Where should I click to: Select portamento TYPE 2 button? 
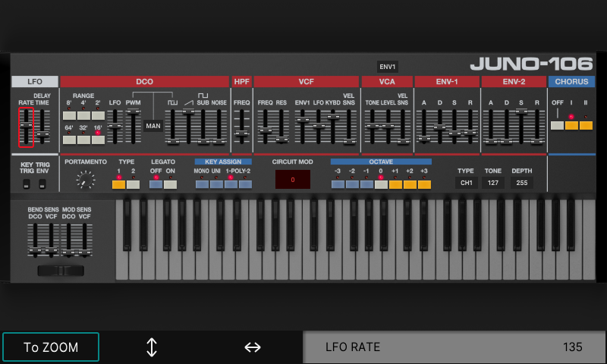(x=134, y=184)
